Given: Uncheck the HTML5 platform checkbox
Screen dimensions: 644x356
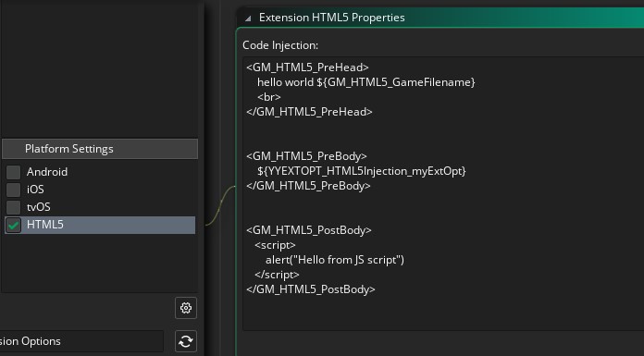Looking at the screenshot, I should tap(13, 225).
